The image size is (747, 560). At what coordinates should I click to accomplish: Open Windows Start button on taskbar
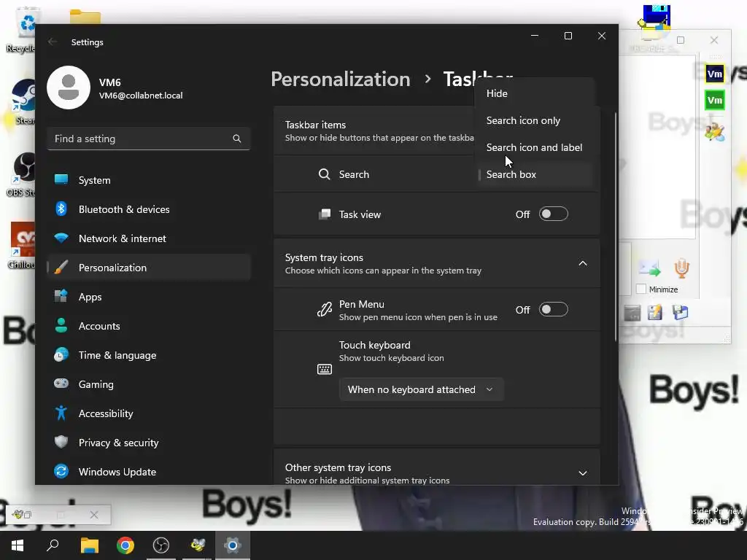18,545
